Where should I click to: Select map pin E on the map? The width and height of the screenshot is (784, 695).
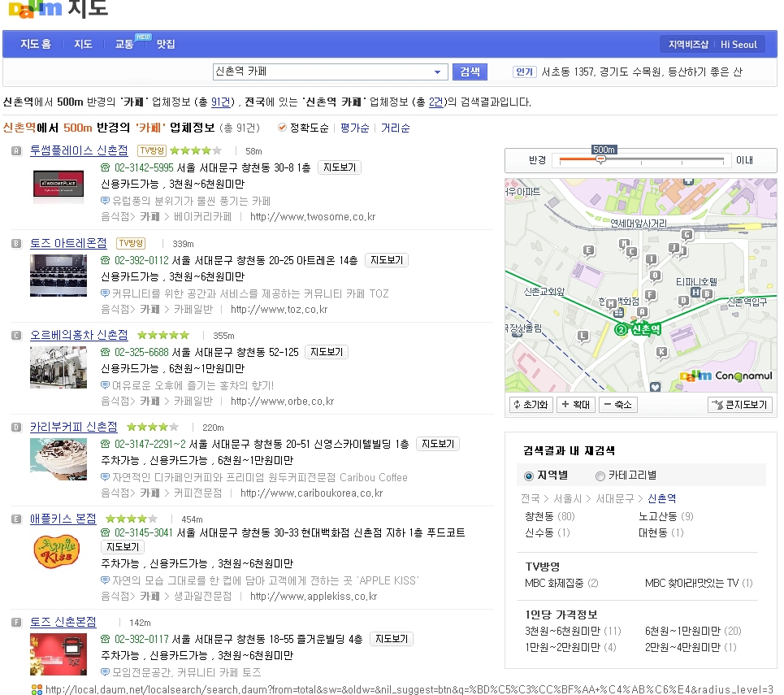coord(589,250)
